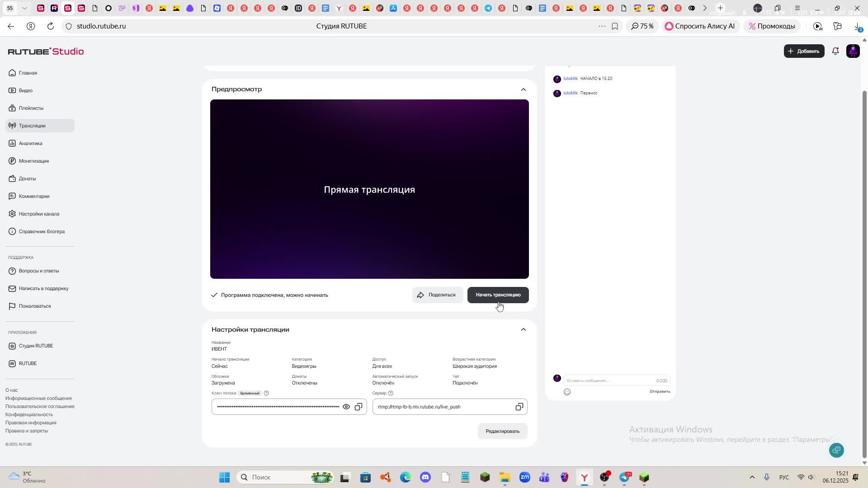Click the Поделиться share button

click(437, 295)
